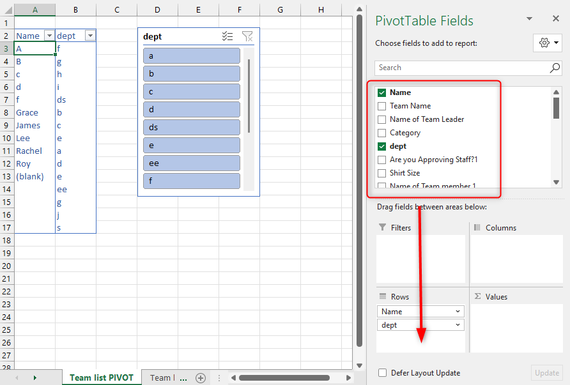The height and width of the screenshot is (385, 570).
Task: Click the worksheet scroll down arrow
Action: (x=360, y=365)
